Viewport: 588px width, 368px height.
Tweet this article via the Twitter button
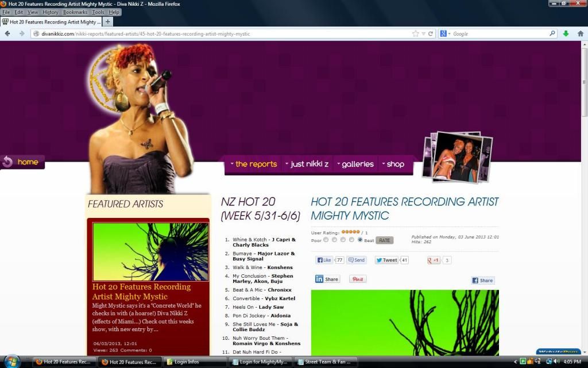coord(386,260)
